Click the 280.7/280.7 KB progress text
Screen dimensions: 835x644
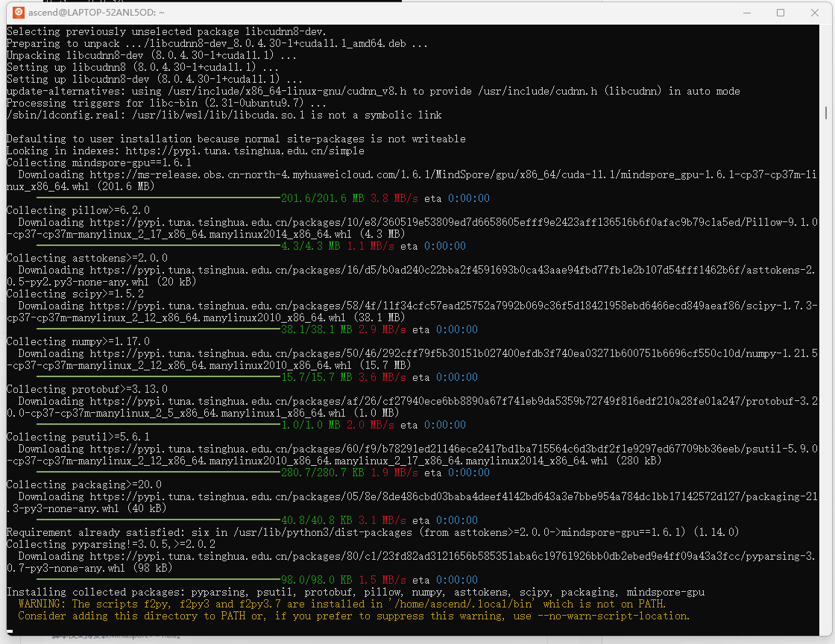pyautogui.click(x=322, y=473)
